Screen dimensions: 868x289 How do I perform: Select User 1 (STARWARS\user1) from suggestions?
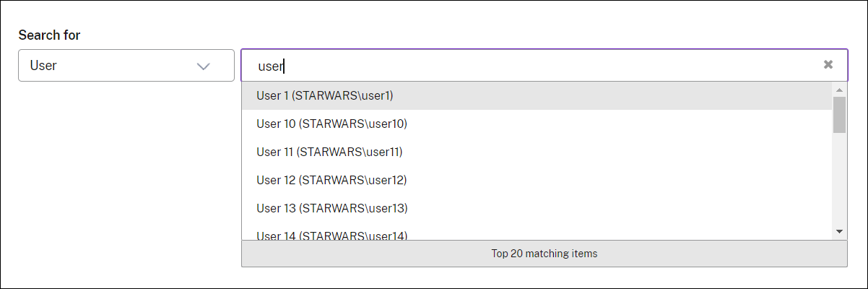[325, 95]
